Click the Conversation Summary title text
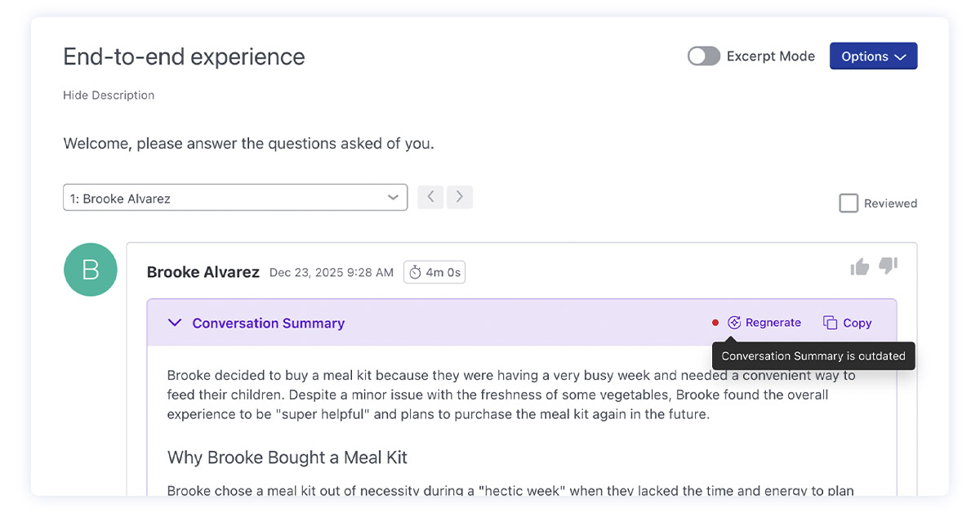The image size is (980, 513). coord(268,323)
